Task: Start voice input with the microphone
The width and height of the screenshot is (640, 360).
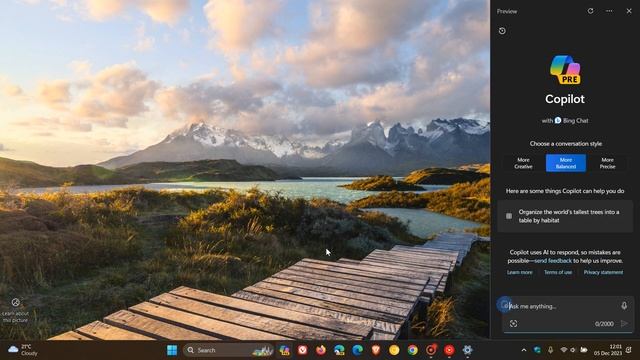Action: [x=624, y=306]
